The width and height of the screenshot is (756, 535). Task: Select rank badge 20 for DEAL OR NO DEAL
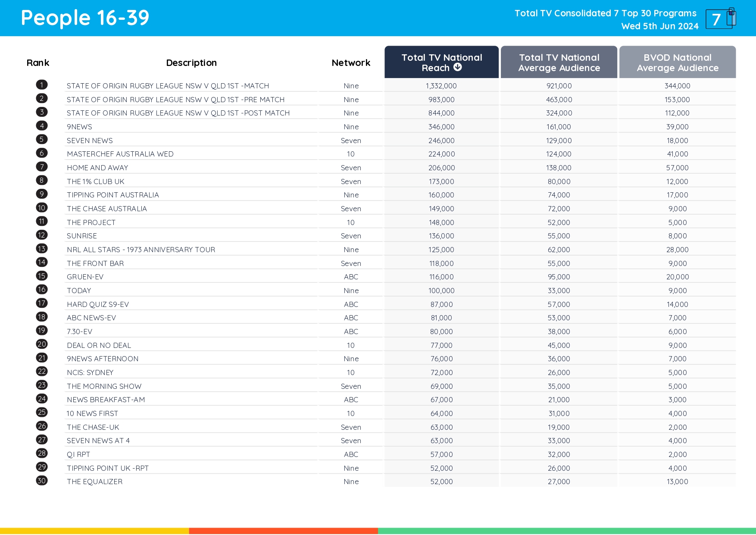(41, 344)
